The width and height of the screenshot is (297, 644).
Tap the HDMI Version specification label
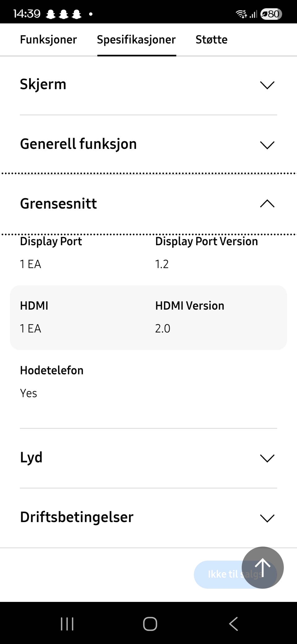(x=189, y=306)
